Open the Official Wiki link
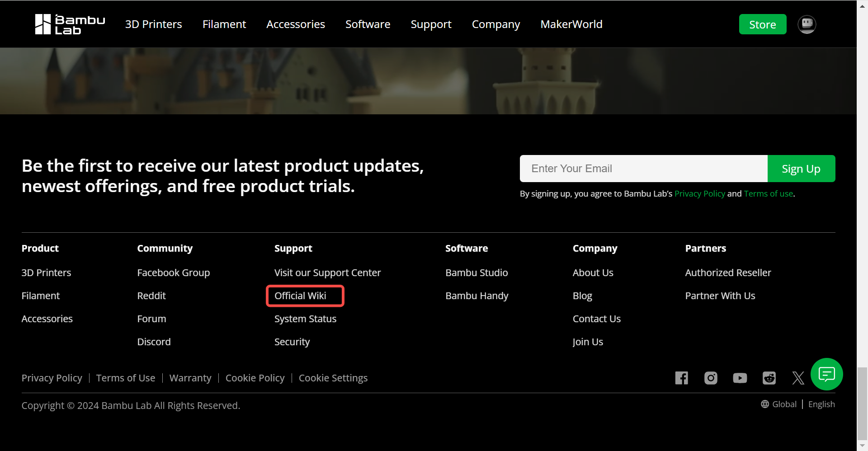Viewport: 868px width, 451px height. click(x=300, y=296)
